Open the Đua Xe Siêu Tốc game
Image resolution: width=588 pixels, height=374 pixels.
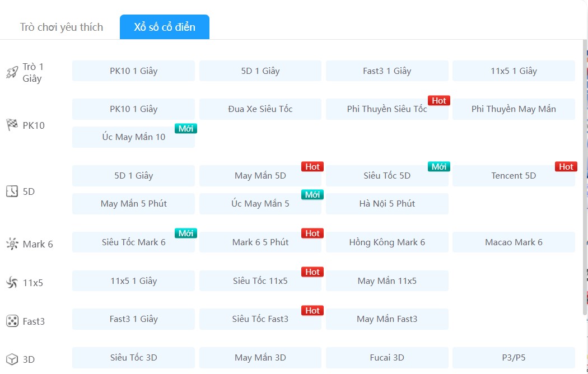coord(260,109)
